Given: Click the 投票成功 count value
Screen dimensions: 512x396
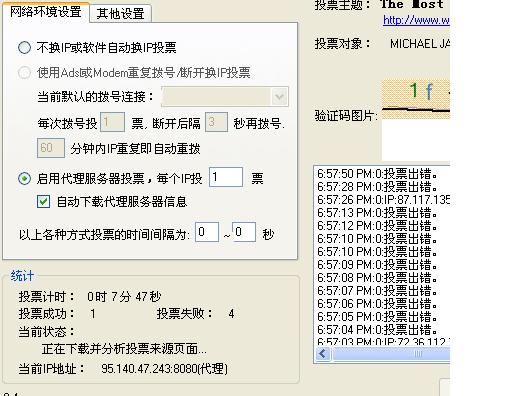Looking at the screenshot, I should (x=93, y=314).
